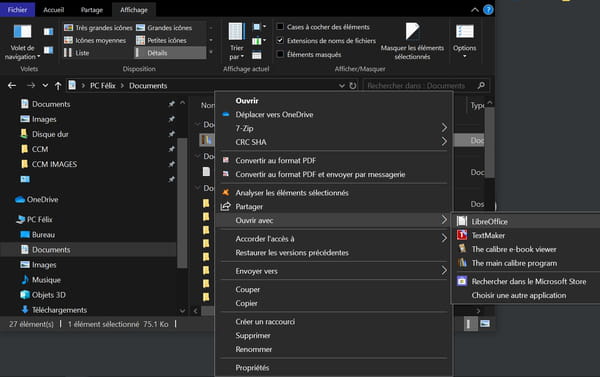Screen dimensions: 600x377
Task: Collapse the ribbon with the chevron
Action: 474,10
